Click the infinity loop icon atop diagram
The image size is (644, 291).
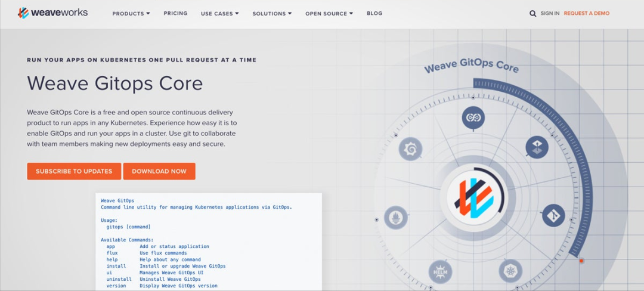pos(473,117)
